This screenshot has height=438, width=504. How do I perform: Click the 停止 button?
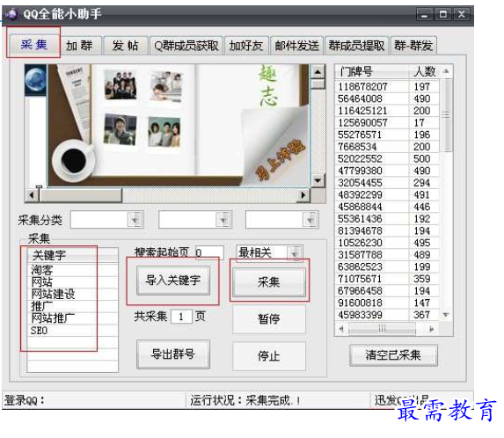(269, 356)
